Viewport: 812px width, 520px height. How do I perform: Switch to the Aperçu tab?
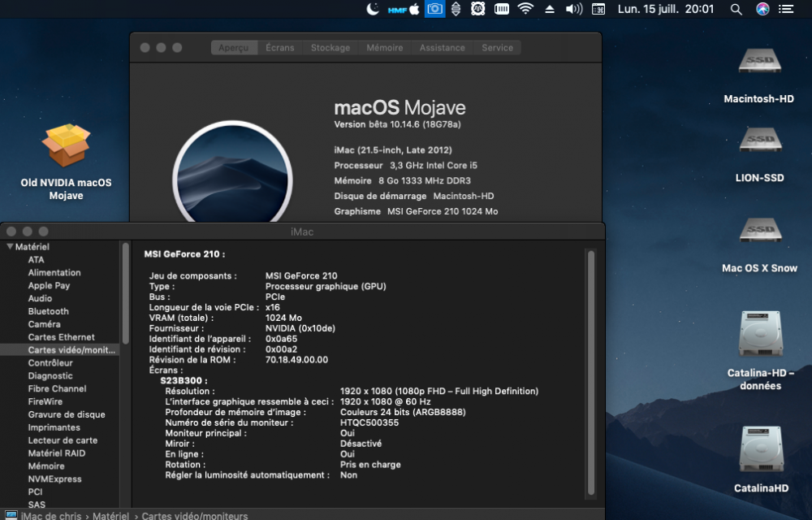tap(234, 48)
